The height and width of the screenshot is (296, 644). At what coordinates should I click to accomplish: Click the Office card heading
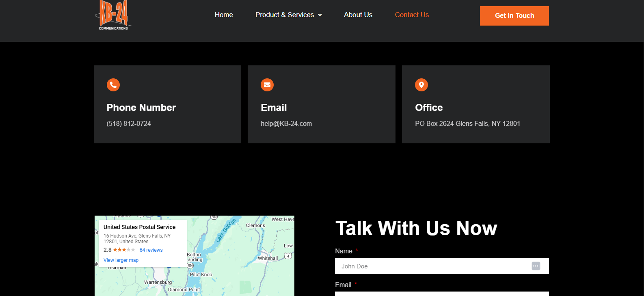[x=429, y=108]
